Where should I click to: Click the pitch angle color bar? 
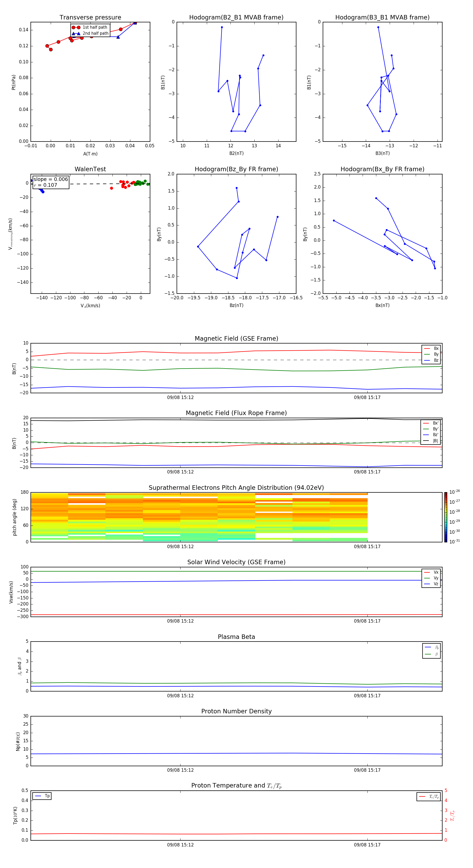(x=446, y=517)
